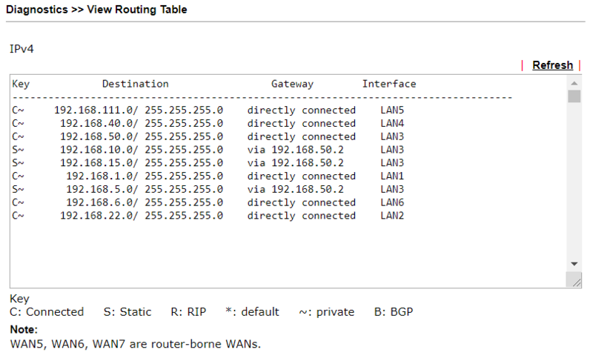Click the 192.168.50.0 directly connected entry
This screenshot has height=364, width=593.
click(208, 136)
